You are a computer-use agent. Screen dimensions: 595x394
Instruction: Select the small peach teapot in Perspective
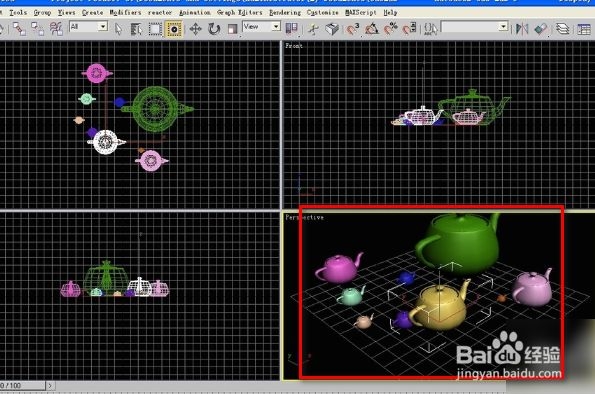pyautogui.click(x=364, y=321)
